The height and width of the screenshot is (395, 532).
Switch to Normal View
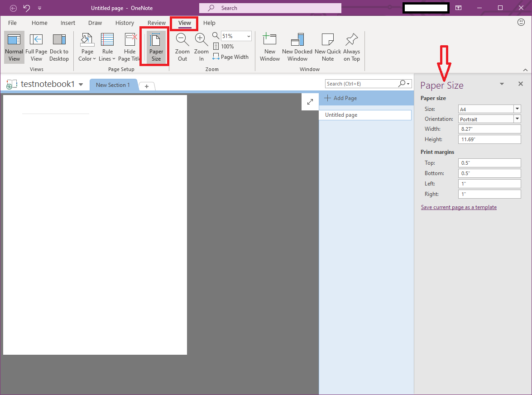tap(14, 47)
